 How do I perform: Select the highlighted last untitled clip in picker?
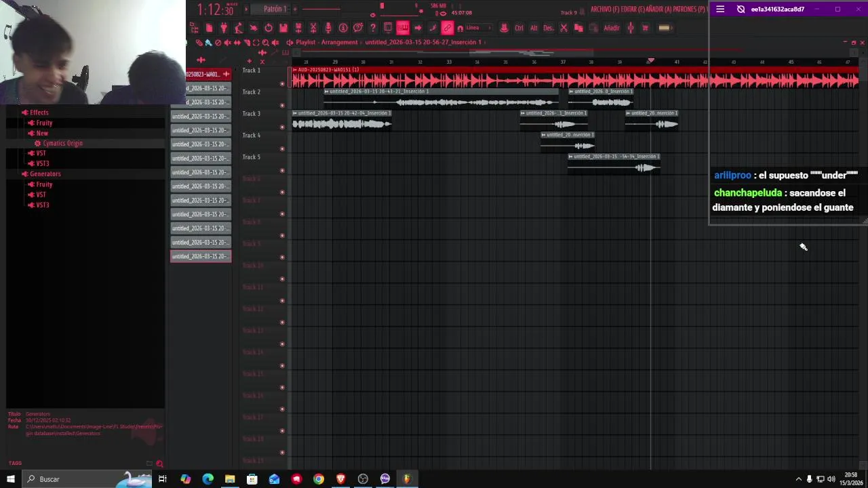[201, 256]
